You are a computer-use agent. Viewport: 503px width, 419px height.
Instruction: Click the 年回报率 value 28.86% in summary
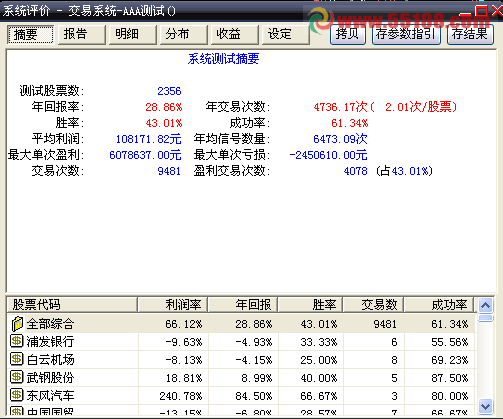click(164, 107)
